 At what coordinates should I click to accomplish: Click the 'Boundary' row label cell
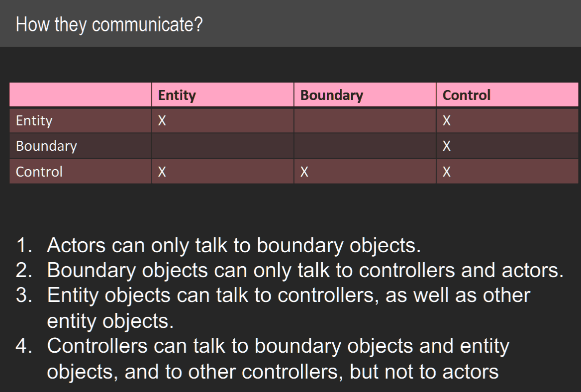(x=81, y=146)
